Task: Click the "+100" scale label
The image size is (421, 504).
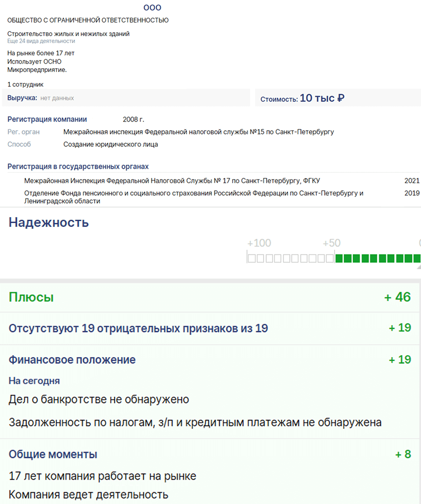Action: [x=259, y=243]
